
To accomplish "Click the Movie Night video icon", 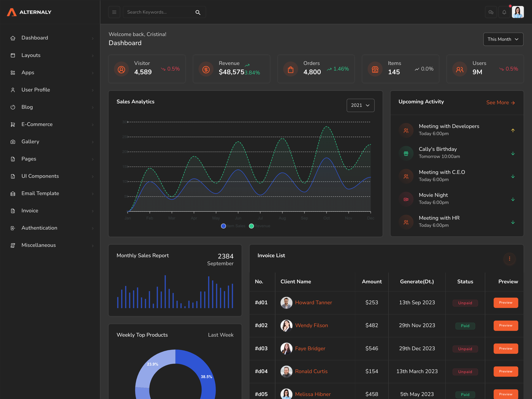I will pyautogui.click(x=406, y=199).
